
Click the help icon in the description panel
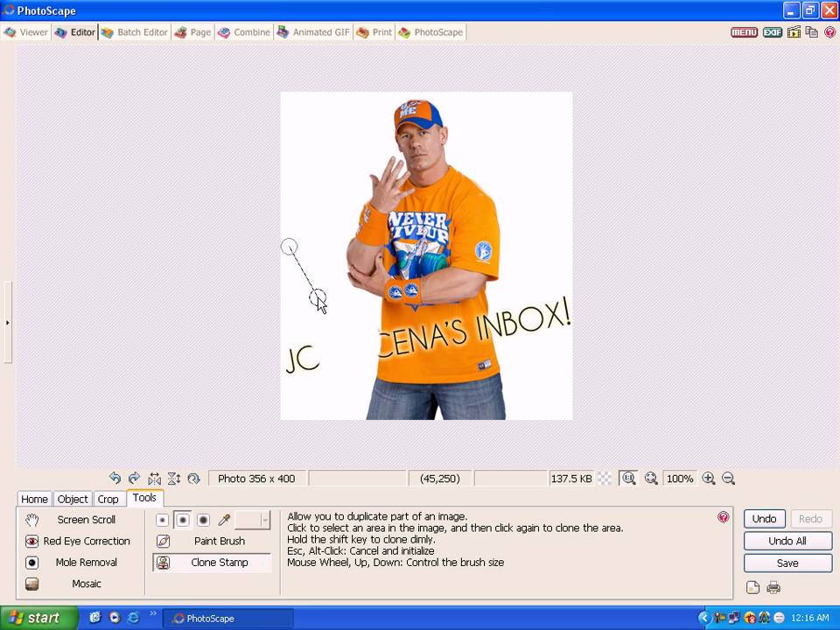[x=724, y=517]
